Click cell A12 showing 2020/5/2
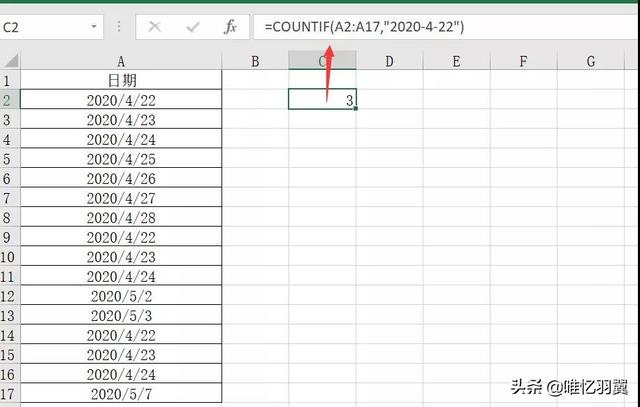 click(121, 296)
